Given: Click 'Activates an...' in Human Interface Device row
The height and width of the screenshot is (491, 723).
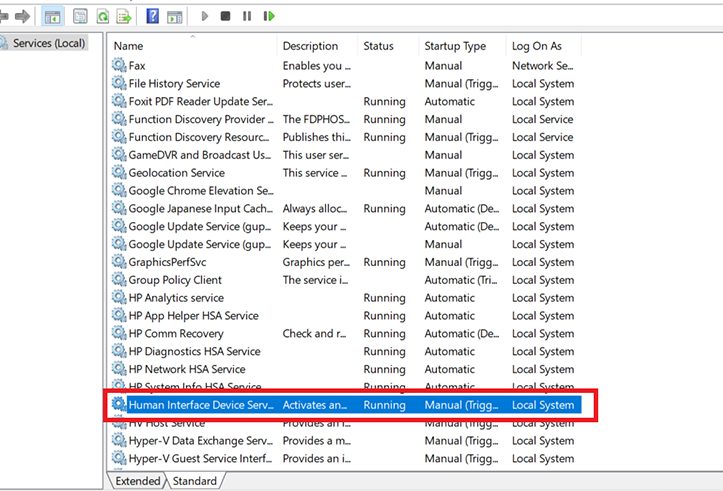Looking at the screenshot, I should (314, 405).
